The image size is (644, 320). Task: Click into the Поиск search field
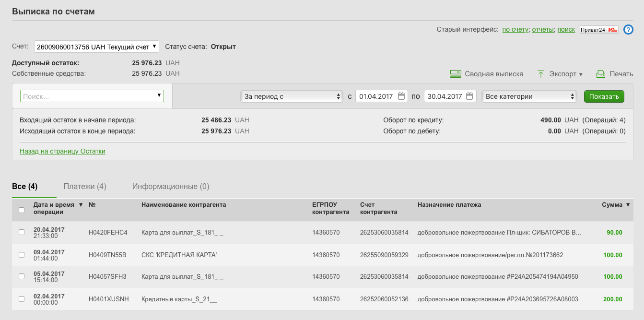(x=89, y=96)
